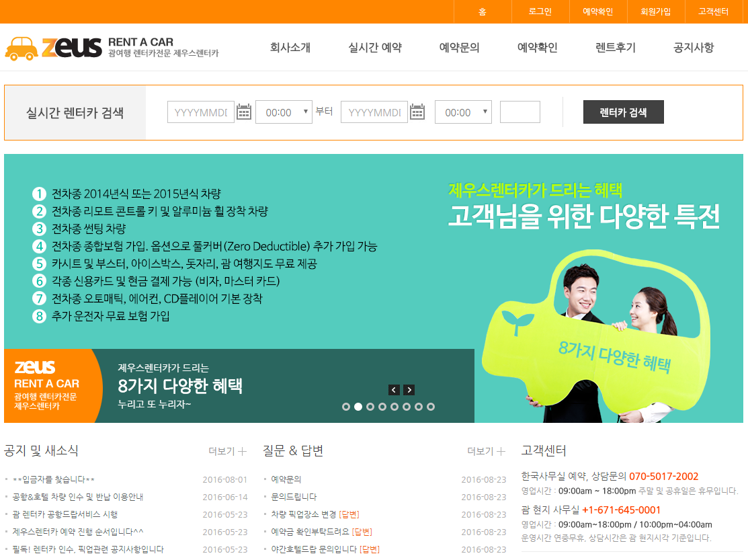Click the return date YYYYMMDD field
This screenshot has width=748, height=560.
[x=374, y=112]
